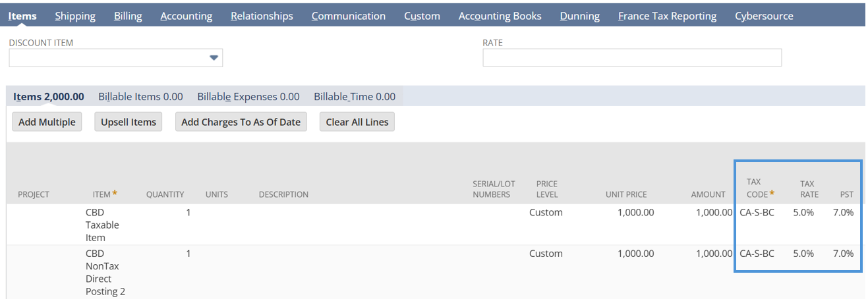Image resolution: width=868 pixels, height=305 pixels.
Task: Open the Discount Item dropdown arrow
Action: pyautogui.click(x=214, y=58)
